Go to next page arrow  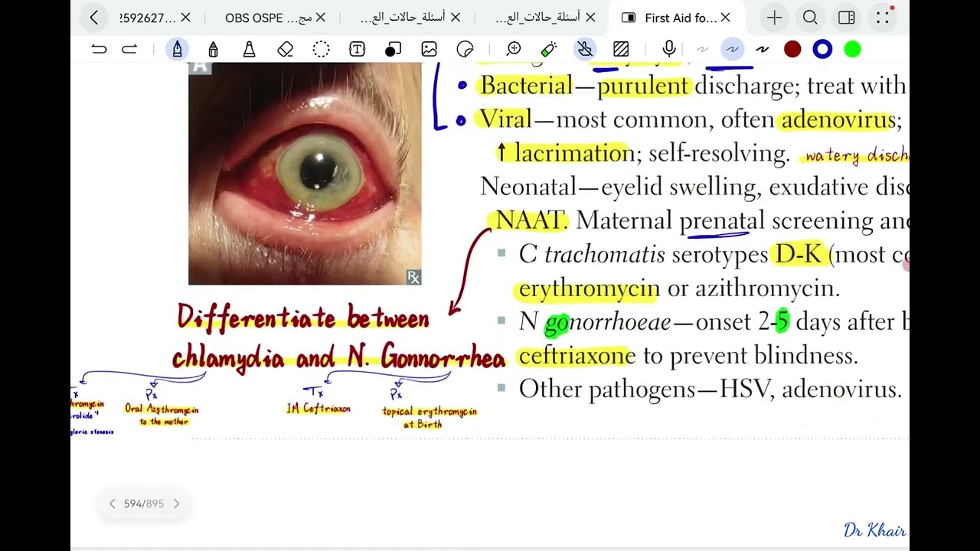point(176,504)
